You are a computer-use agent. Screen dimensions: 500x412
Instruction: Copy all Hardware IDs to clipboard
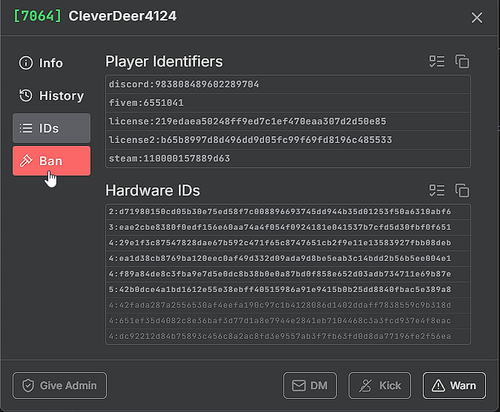point(462,191)
